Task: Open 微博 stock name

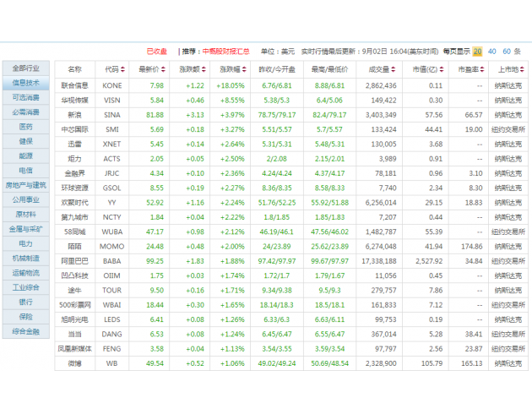Action: point(74,363)
